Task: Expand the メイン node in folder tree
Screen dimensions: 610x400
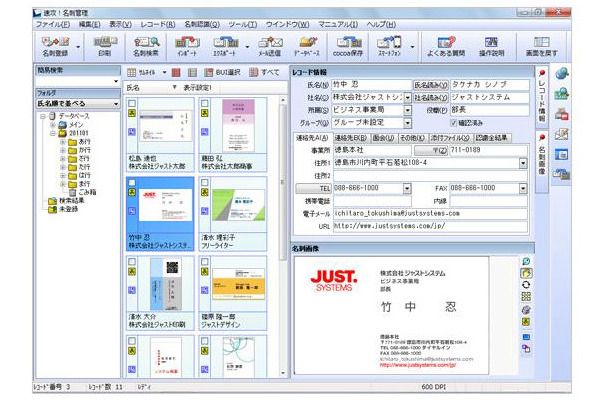Action: 53,125
